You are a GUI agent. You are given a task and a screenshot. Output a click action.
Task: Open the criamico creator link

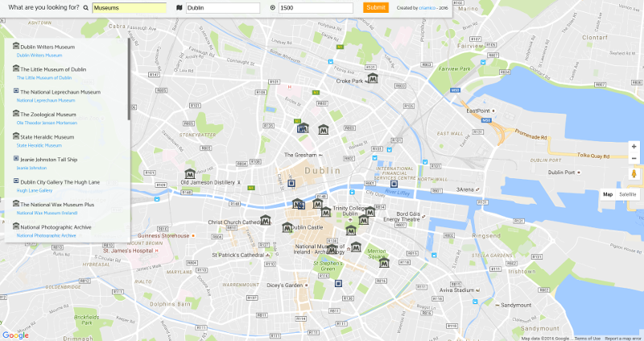(427, 8)
